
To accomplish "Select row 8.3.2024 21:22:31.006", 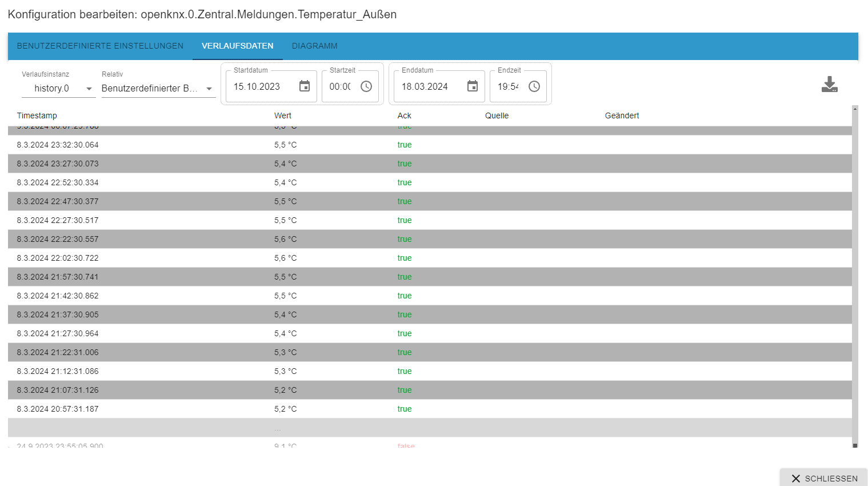I will coord(430,352).
